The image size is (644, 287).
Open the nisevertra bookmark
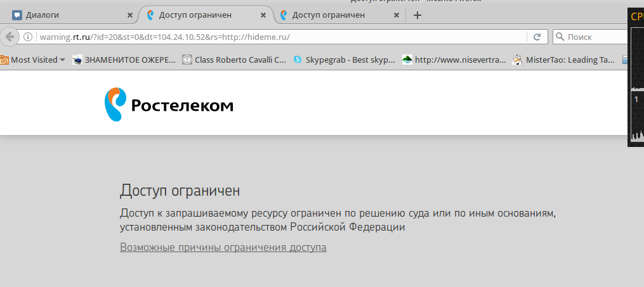[x=454, y=60]
